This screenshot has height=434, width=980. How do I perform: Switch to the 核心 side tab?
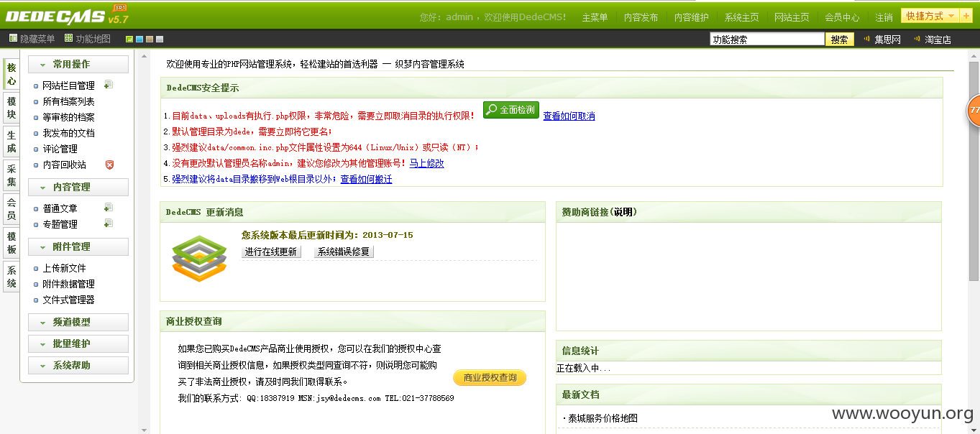coord(12,74)
